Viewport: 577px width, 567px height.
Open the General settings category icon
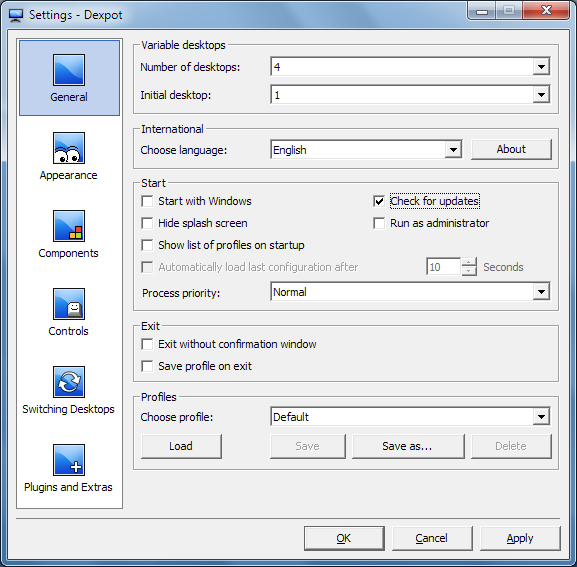(69, 70)
